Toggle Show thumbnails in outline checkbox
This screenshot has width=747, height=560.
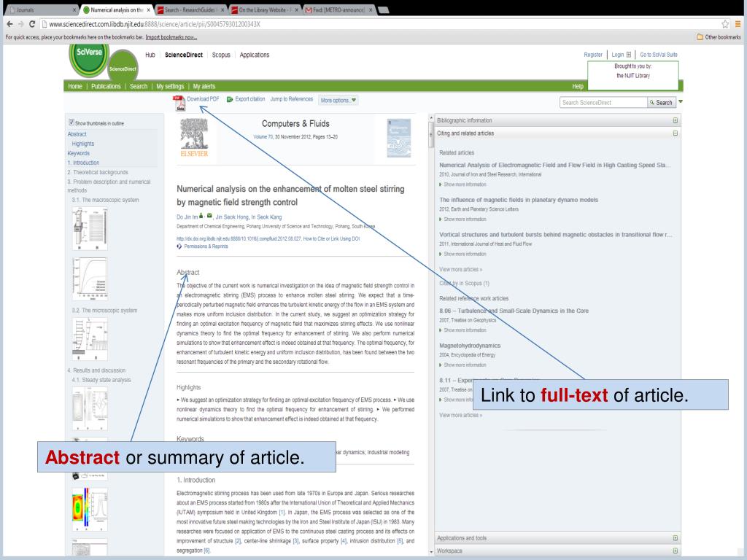(x=71, y=122)
